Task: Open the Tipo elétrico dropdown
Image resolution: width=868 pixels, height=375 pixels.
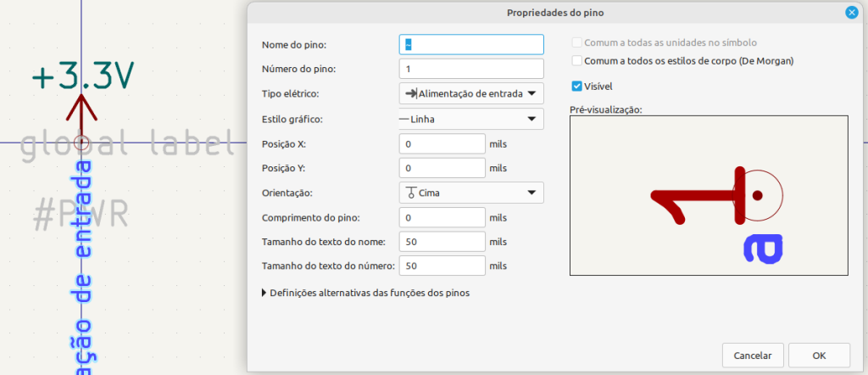Action: (471, 94)
